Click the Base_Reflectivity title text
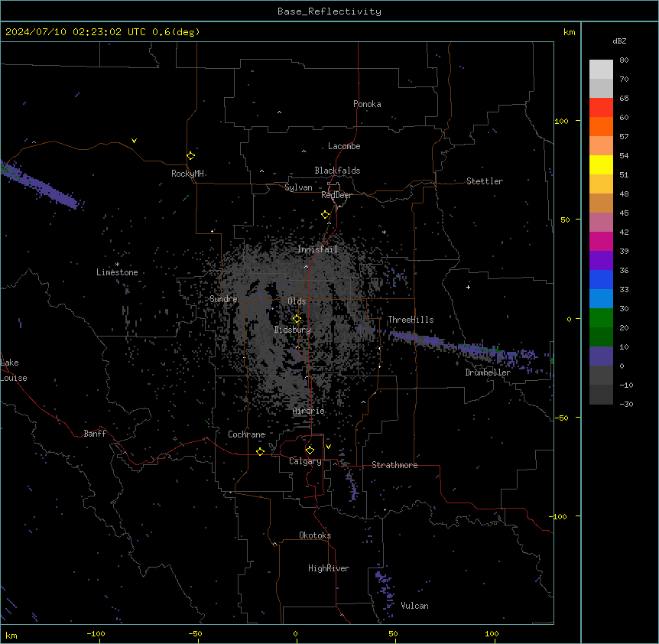Image resolution: width=659 pixels, height=644 pixels. pyautogui.click(x=329, y=11)
